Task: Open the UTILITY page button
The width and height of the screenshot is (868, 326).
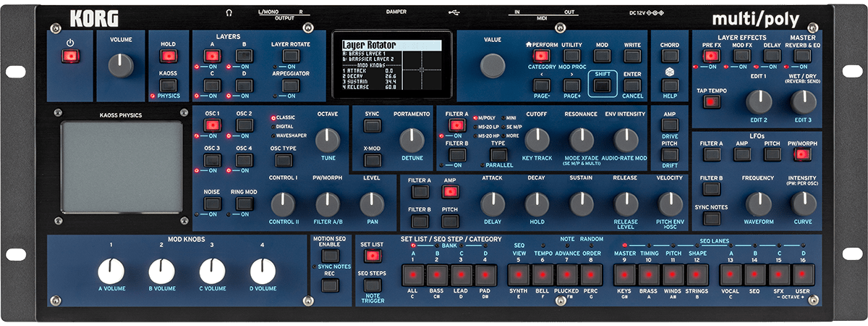Action: [571, 56]
